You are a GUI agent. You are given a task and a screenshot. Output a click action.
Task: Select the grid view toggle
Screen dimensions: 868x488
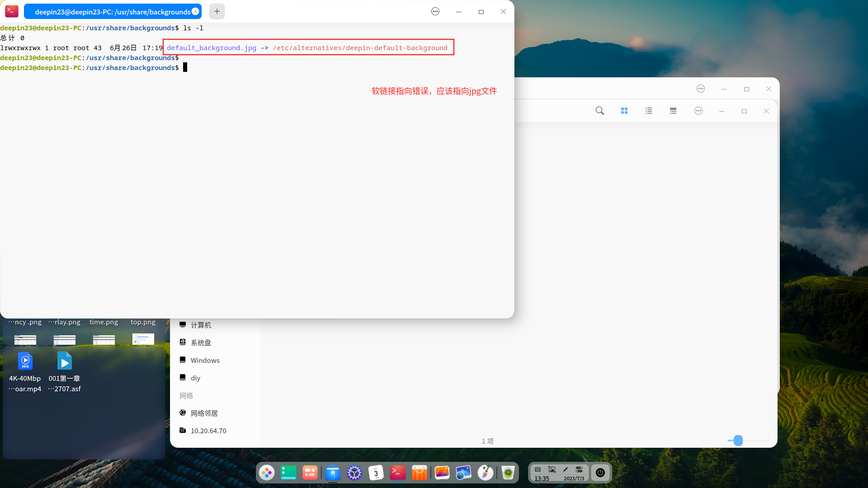pyautogui.click(x=624, y=111)
